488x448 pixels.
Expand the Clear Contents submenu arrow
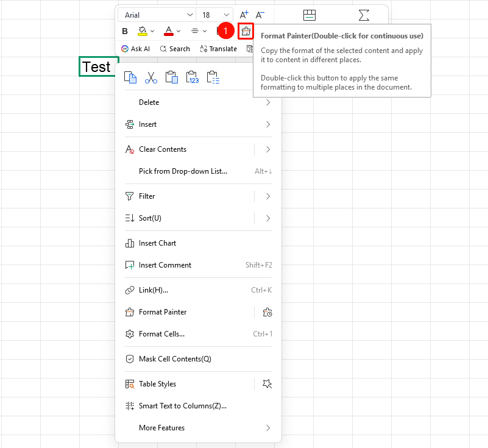[268, 149]
